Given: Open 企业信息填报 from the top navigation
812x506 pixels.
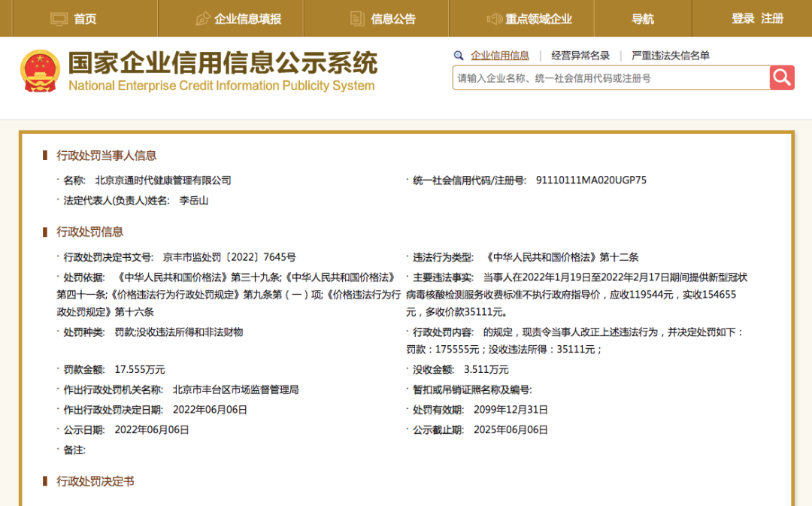Looking at the screenshot, I should pyautogui.click(x=247, y=19).
